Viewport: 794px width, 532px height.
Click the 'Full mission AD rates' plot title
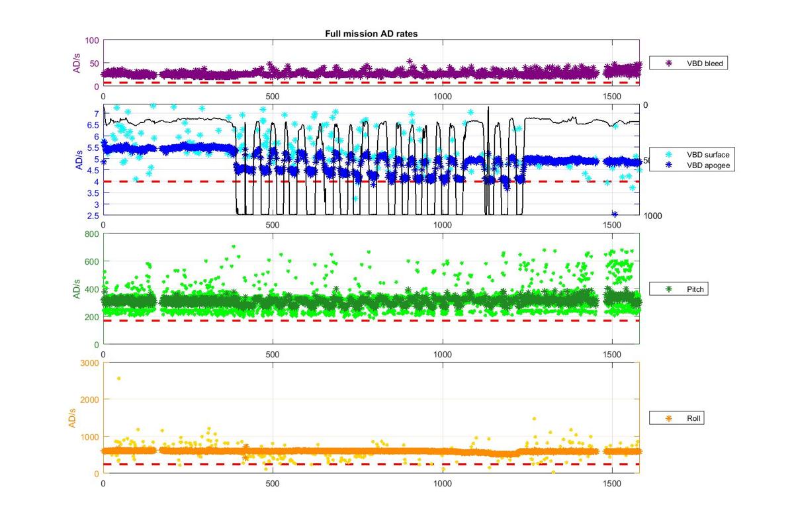coord(371,34)
